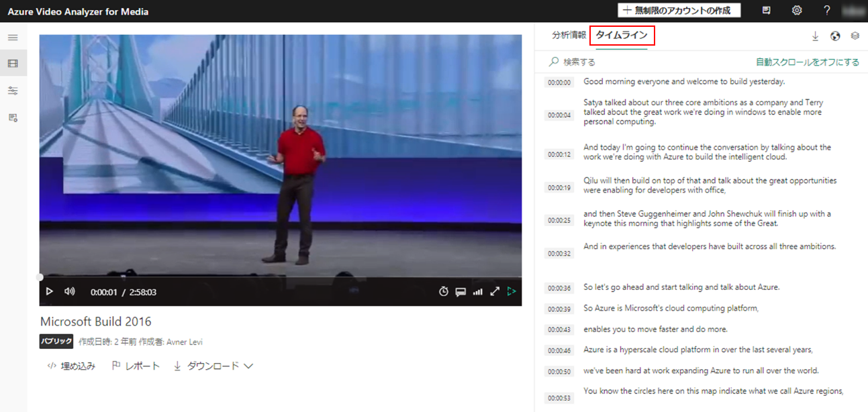Jump to the 00:00:32 timestamp

559,254
